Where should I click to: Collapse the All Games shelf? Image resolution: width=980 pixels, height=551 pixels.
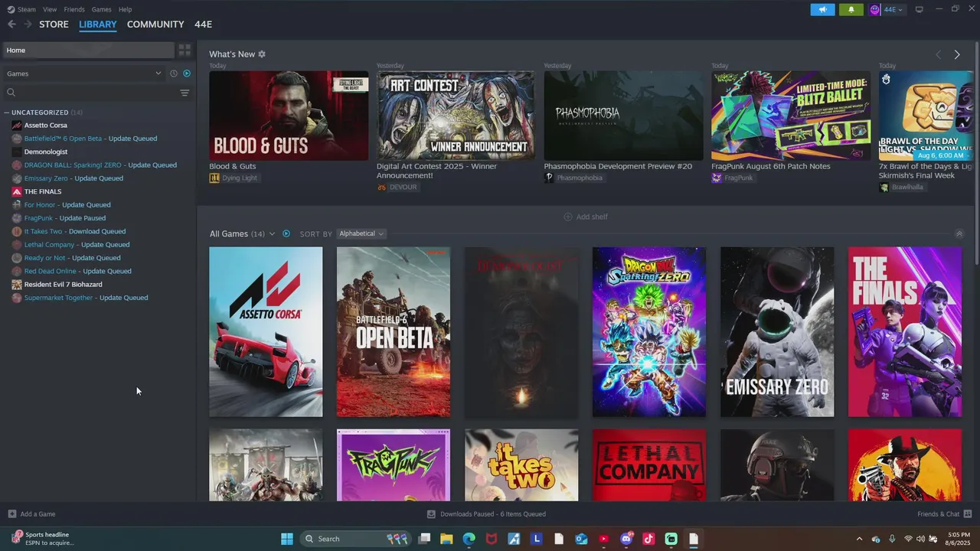click(959, 234)
